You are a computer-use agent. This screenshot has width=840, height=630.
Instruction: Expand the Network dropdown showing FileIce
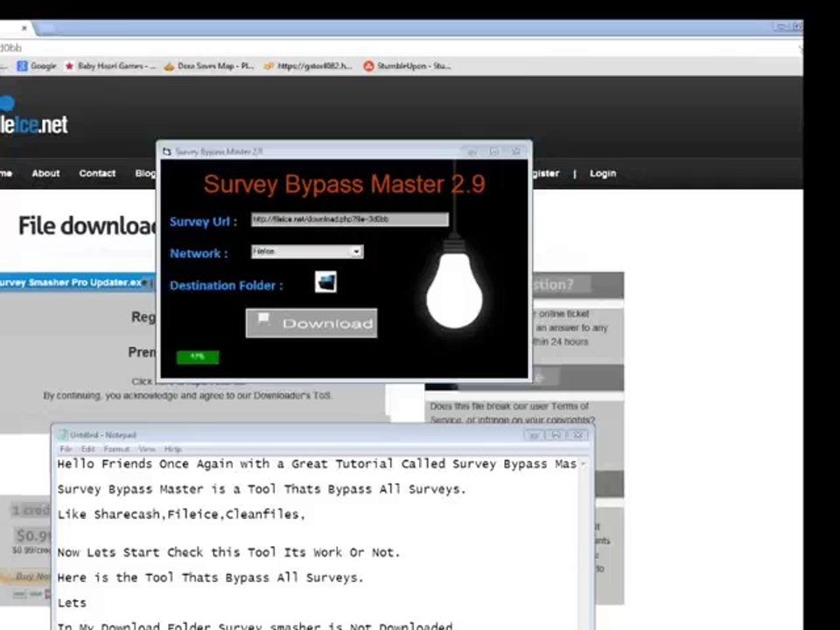click(x=307, y=251)
